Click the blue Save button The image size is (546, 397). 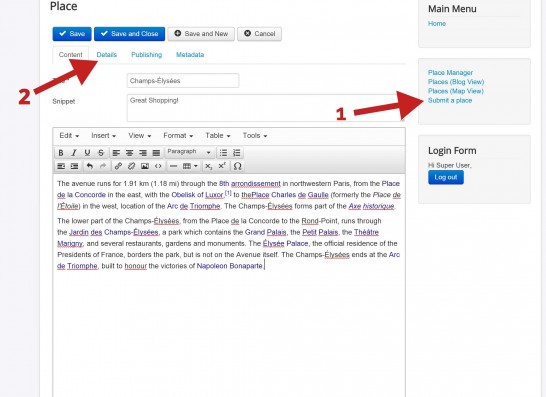pyautogui.click(x=72, y=34)
